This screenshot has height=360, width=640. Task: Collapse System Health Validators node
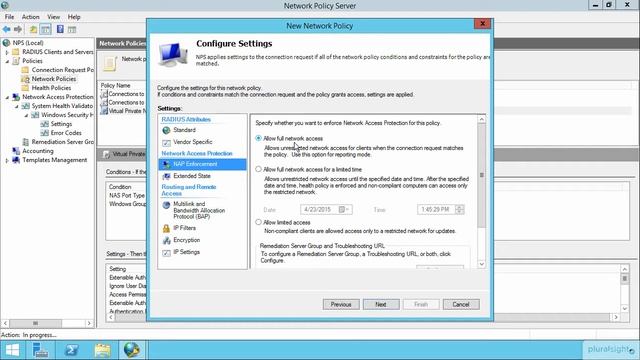[x=17, y=106]
